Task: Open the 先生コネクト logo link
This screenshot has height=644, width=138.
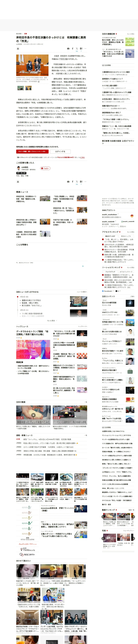Action: 27,554
